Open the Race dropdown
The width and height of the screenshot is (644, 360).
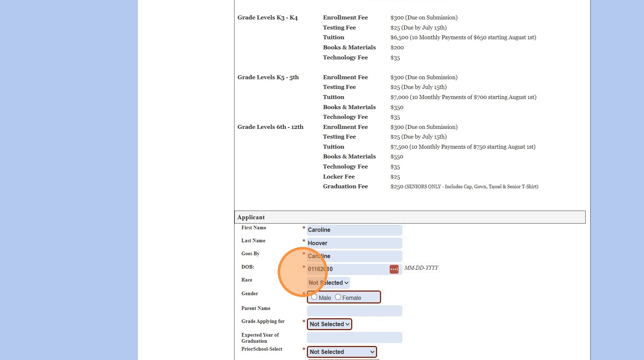tap(328, 283)
